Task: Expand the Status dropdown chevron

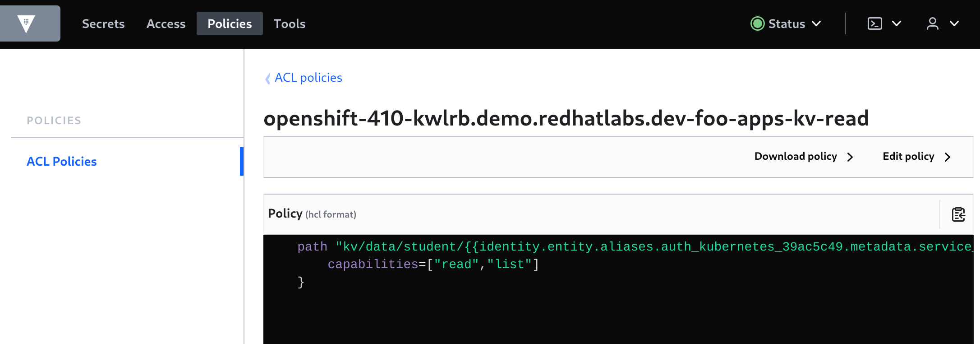Action: coord(816,23)
